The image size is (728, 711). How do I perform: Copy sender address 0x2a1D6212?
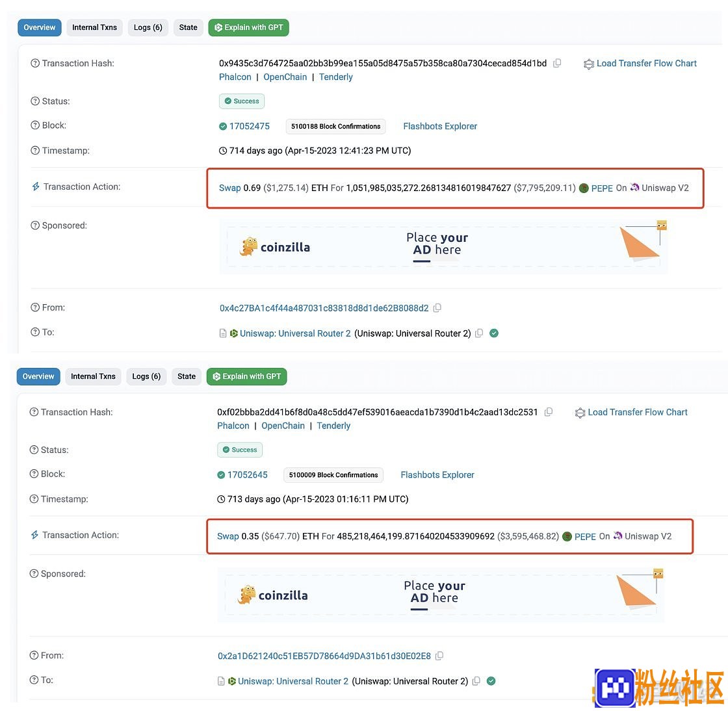(439, 655)
